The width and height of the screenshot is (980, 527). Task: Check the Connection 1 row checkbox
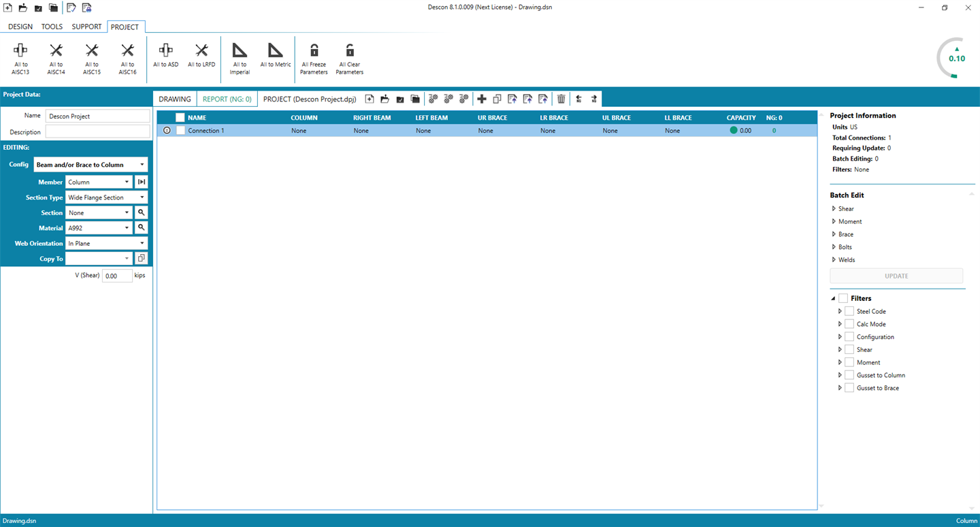click(x=181, y=131)
